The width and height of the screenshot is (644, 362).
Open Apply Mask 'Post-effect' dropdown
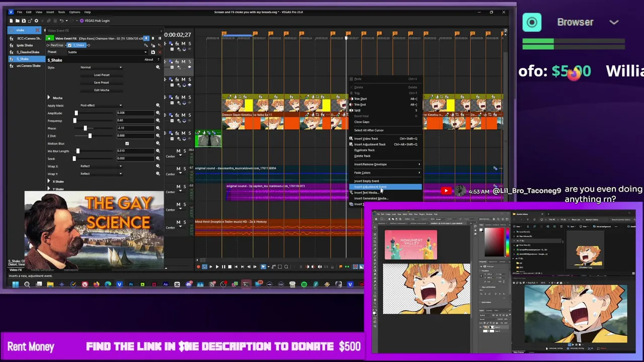[101, 106]
